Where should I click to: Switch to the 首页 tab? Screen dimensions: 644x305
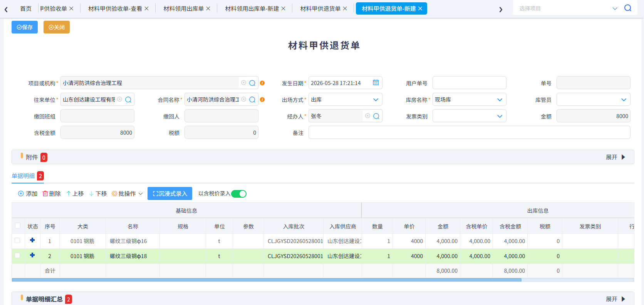[x=26, y=8]
